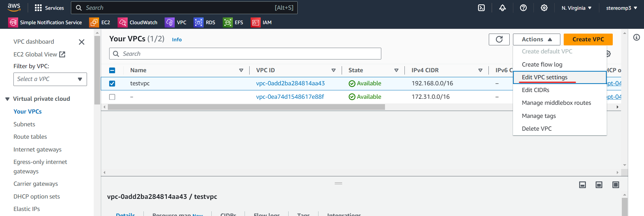Go to VPC dashboard
Screen dimensions: 644x216
coord(34,42)
